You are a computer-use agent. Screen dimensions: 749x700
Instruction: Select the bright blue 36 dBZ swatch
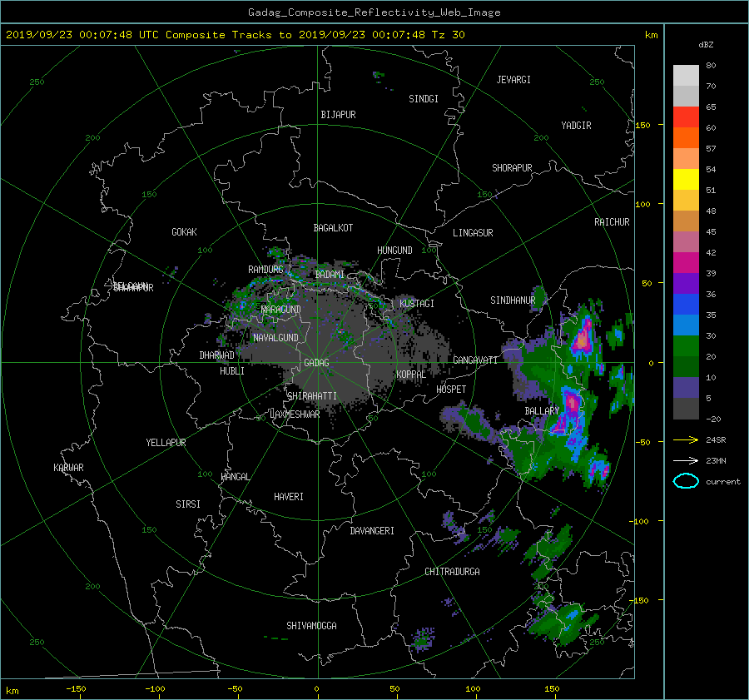(686, 305)
